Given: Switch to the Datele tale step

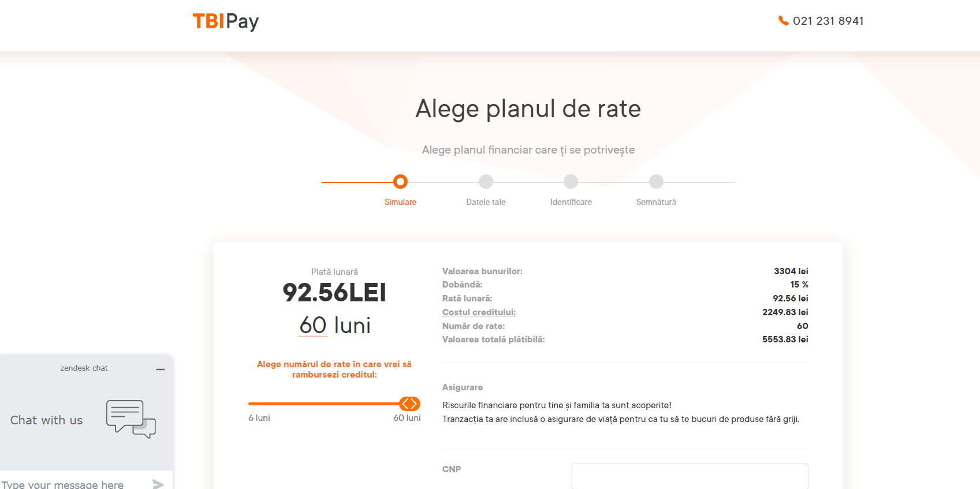Looking at the screenshot, I should pyautogui.click(x=486, y=201).
